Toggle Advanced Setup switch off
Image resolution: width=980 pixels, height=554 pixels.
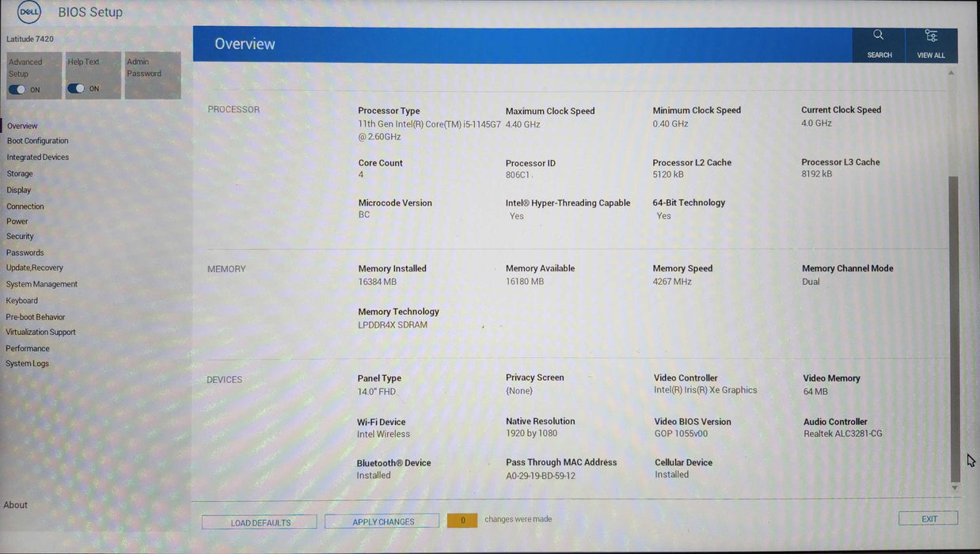(x=17, y=89)
